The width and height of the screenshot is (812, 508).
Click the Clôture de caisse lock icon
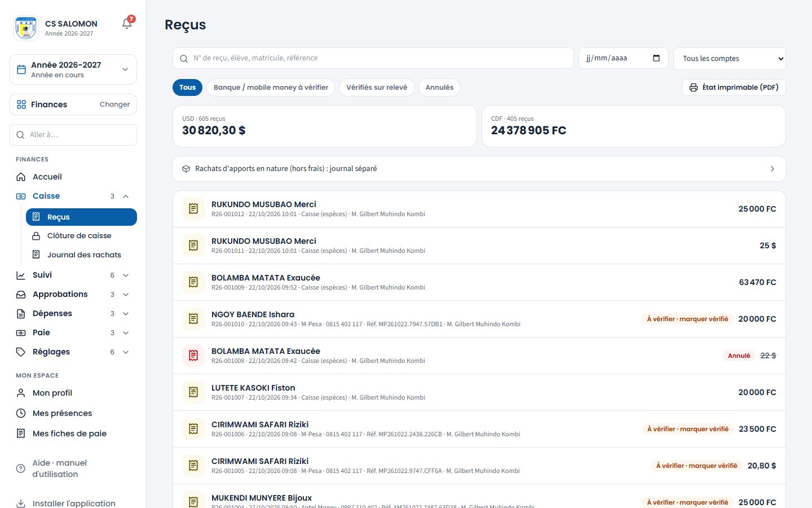(x=36, y=236)
